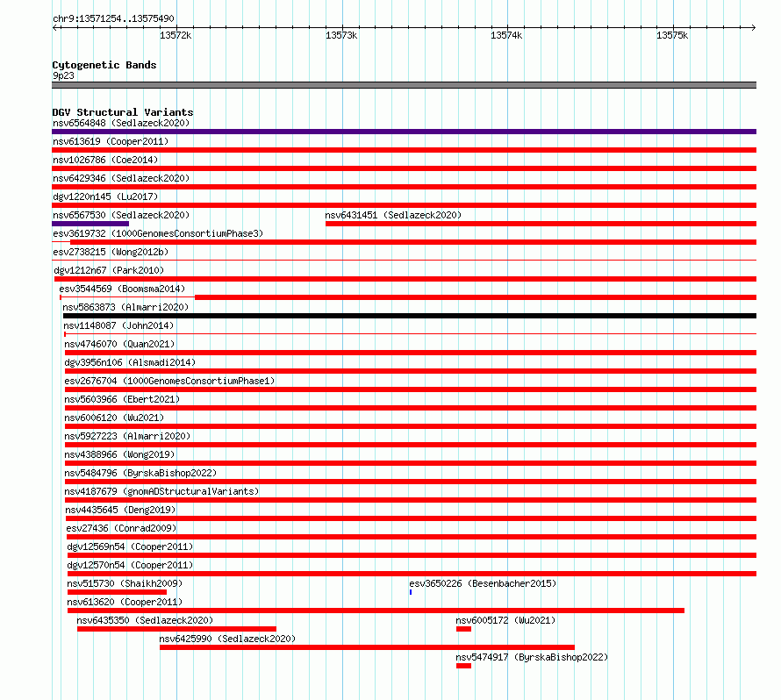This screenshot has height=700, width=781.
Task: Click the 13572k ruler tick label
Action: [176, 35]
